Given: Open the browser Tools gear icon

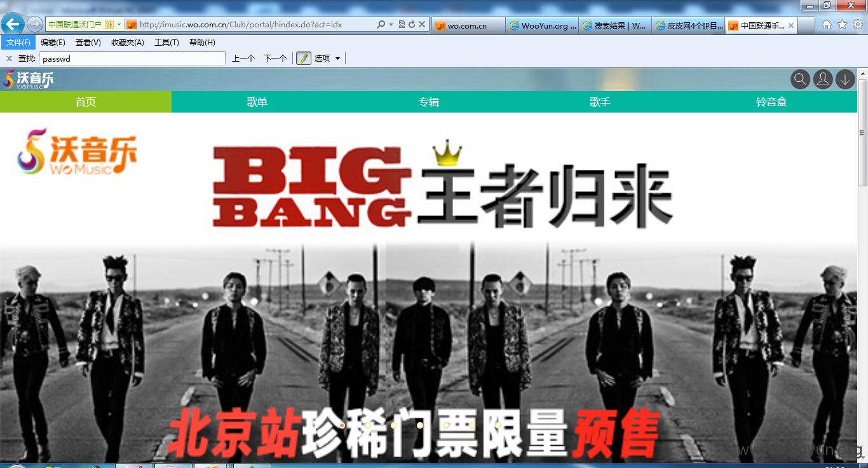Looking at the screenshot, I should click(857, 24).
